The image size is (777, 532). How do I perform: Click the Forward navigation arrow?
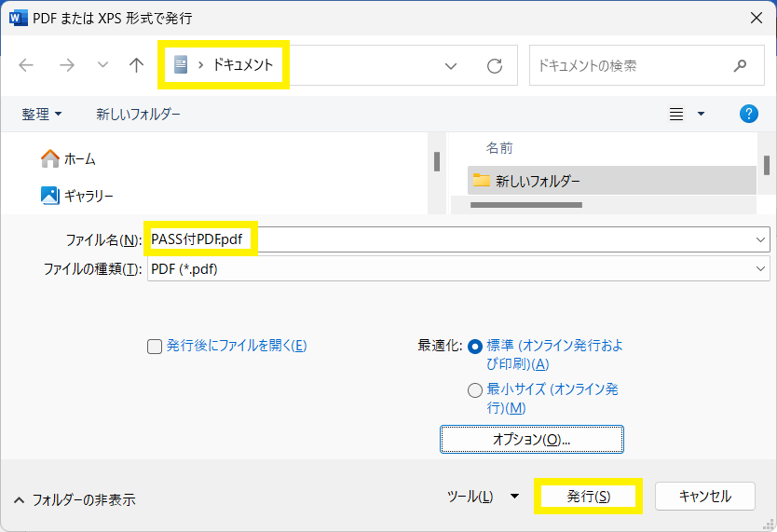(66, 65)
